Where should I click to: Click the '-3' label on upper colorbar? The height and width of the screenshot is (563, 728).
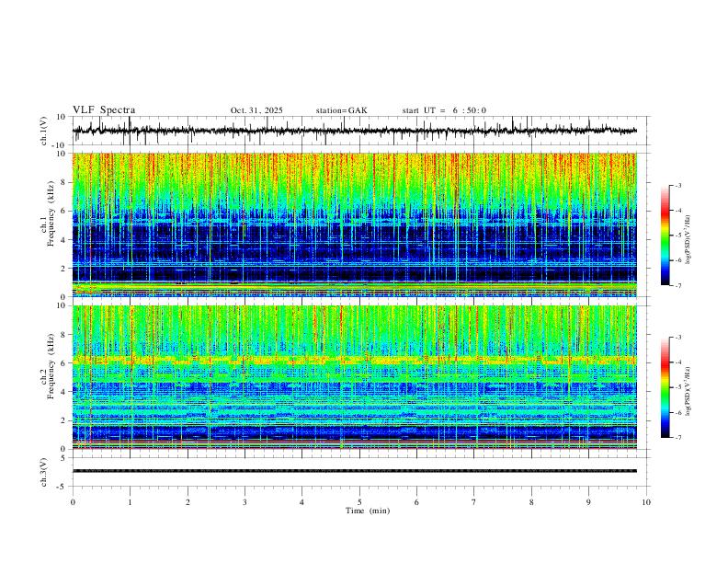point(678,185)
